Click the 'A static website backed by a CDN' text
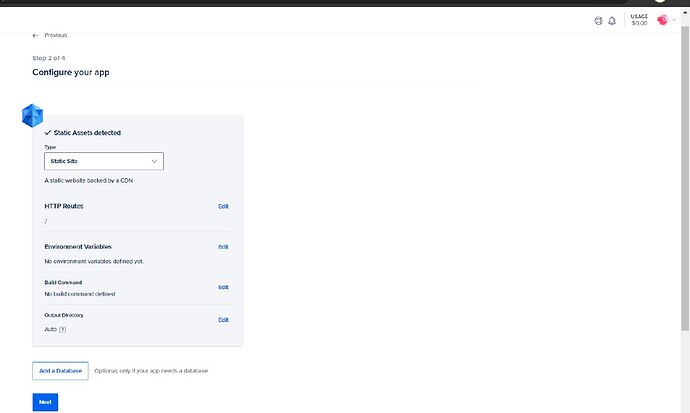This screenshot has height=413, width=690. click(88, 180)
